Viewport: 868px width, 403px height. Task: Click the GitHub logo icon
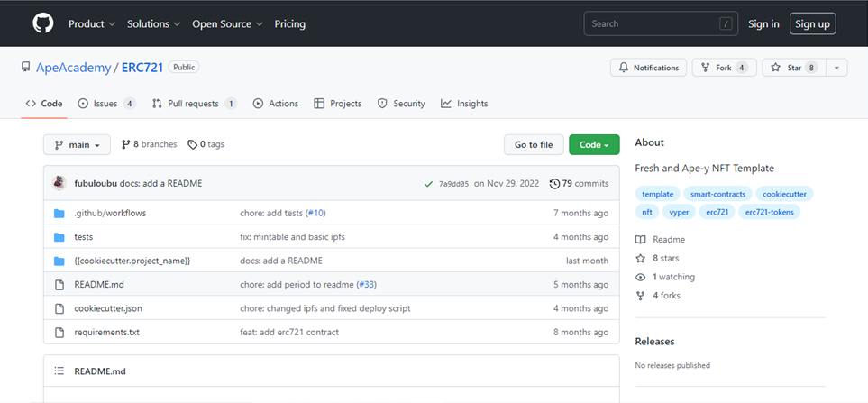[x=43, y=23]
